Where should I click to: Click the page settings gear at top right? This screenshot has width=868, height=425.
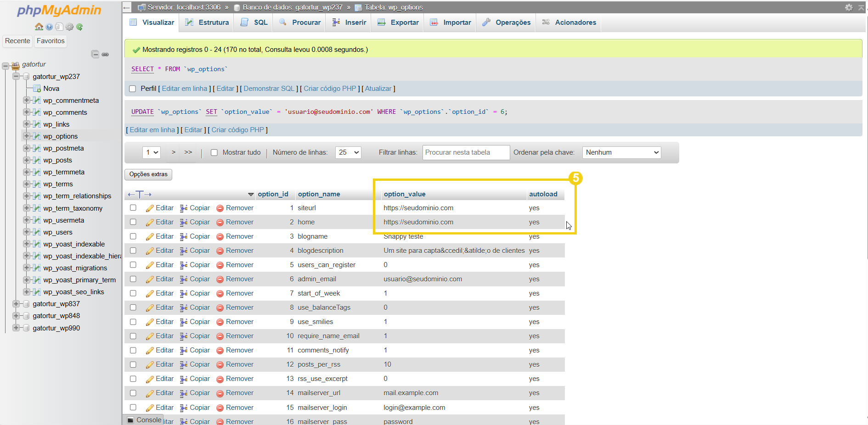(848, 7)
